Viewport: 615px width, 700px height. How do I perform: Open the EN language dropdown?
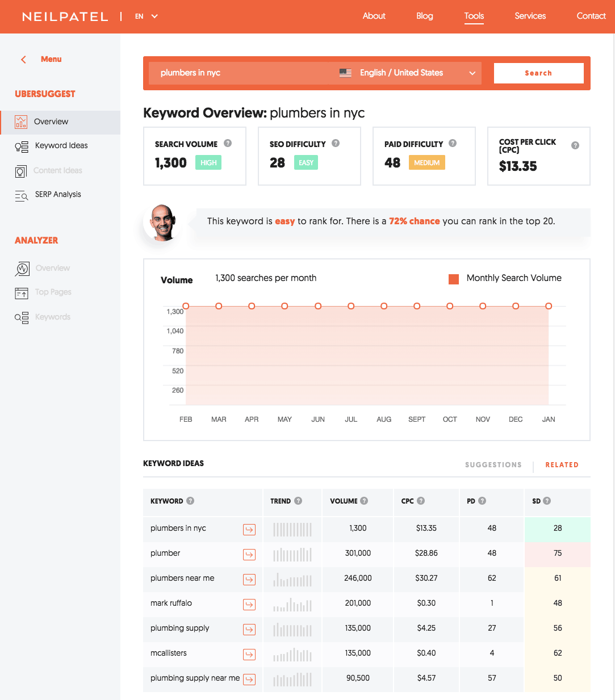147,16
